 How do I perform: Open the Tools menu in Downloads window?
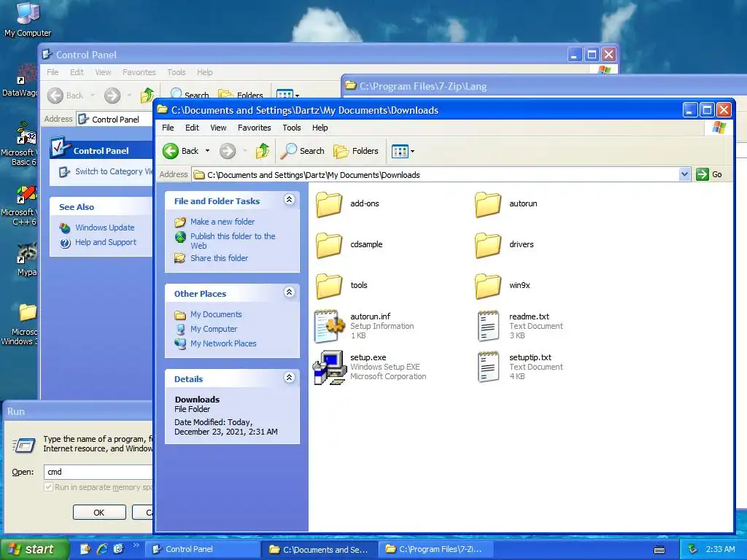tap(292, 128)
